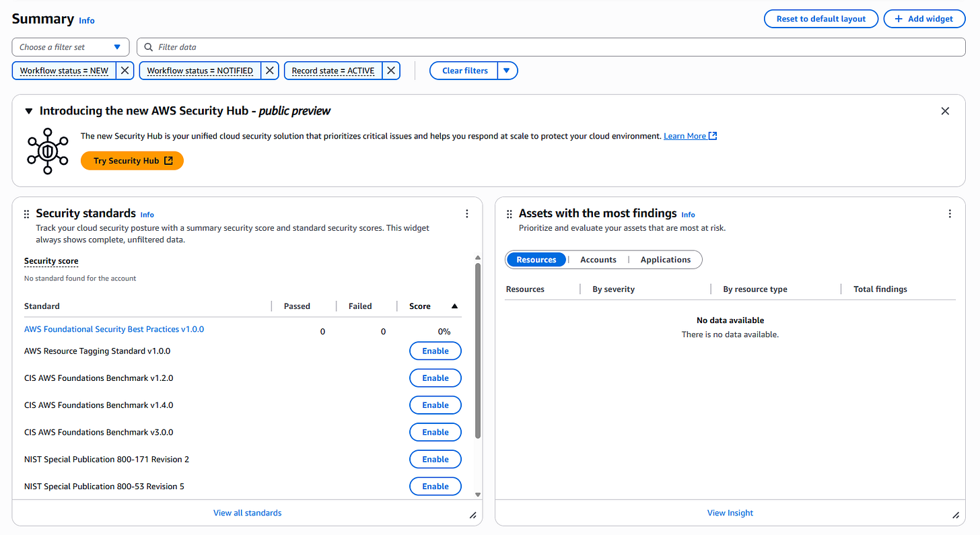Sort by the Failed column header
The height and width of the screenshot is (535, 980).
click(360, 306)
